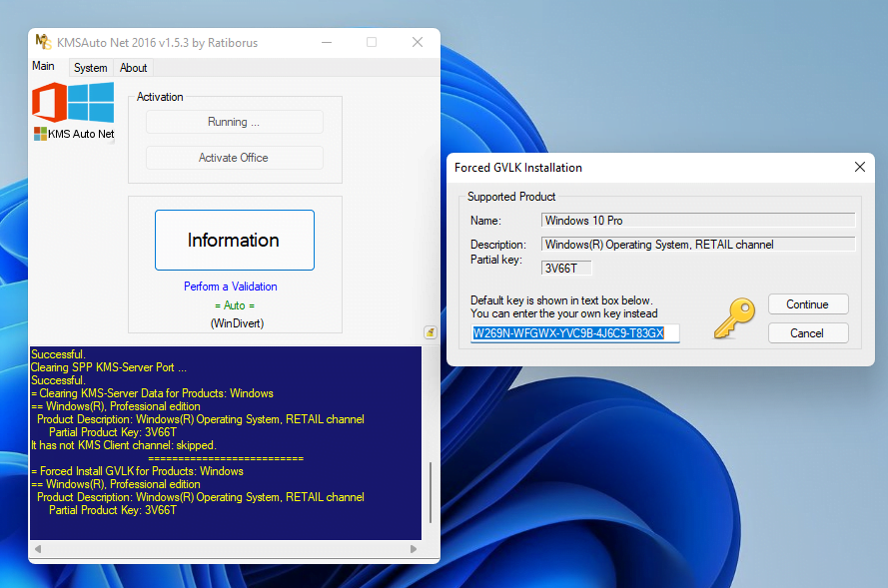Click '= Clearing KMS-Server Data for Products: Windows' line
The width and height of the screenshot is (888, 588).
[x=153, y=393]
